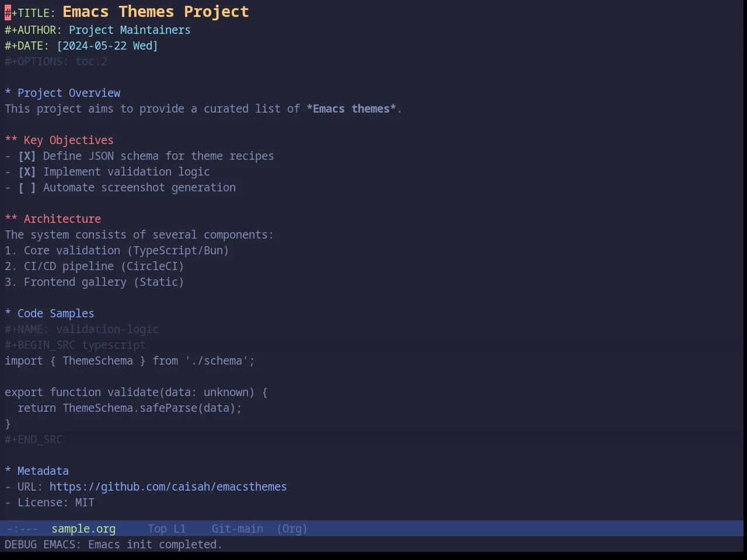Click the '#+OPTIONS: toc:2' line
Image resolution: width=747 pixels, height=560 pixels.
pos(56,61)
